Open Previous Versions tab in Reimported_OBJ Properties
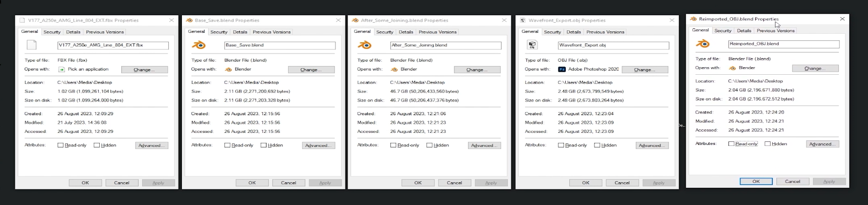868x205 pixels. (x=776, y=30)
